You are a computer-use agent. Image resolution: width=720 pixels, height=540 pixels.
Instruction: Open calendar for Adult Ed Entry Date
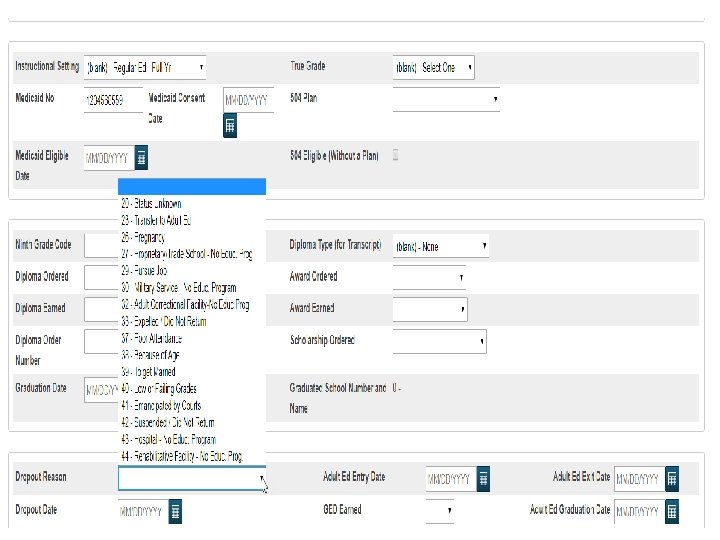(x=483, y=479)
